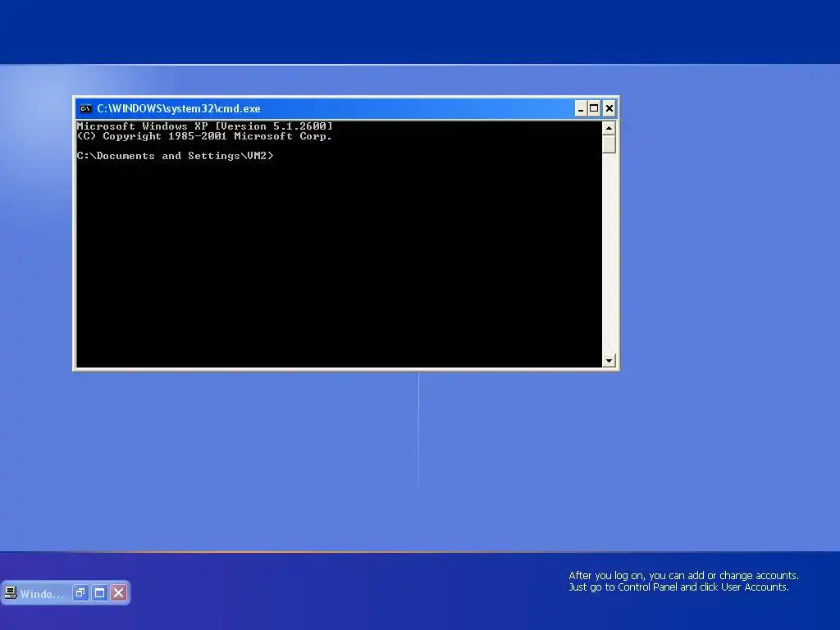Screen dimensions: 840x630
Task: Click the cmd.exe title bar text
Action: click(x=178, y=109)
